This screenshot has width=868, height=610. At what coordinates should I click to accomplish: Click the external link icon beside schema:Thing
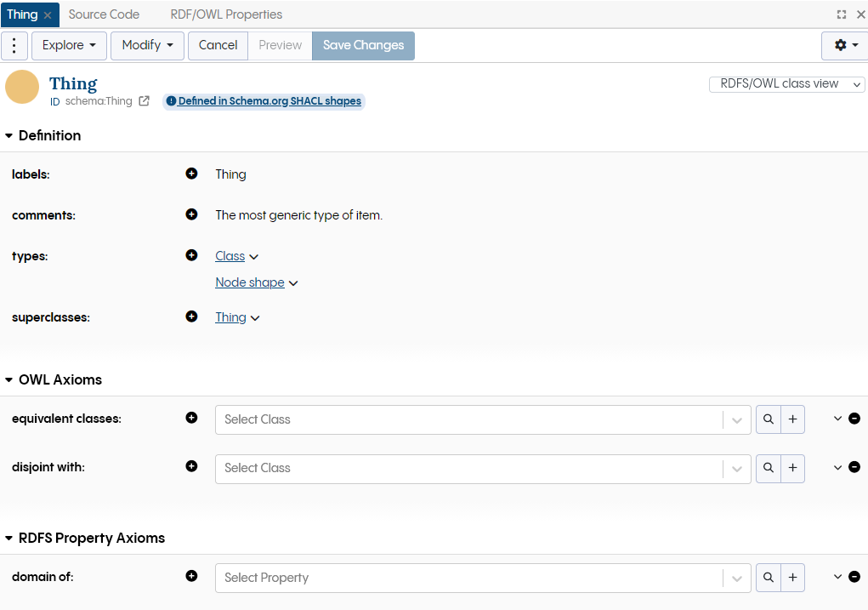[x=145, y=101]
